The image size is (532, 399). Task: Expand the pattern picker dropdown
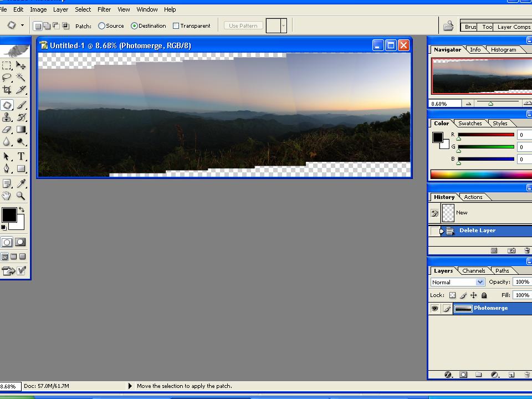(283, 25)
